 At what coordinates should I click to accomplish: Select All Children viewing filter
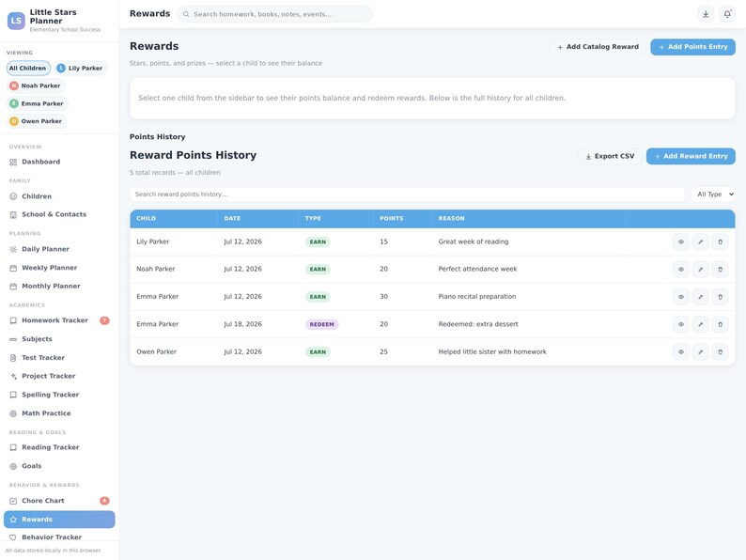pos(28,68)
